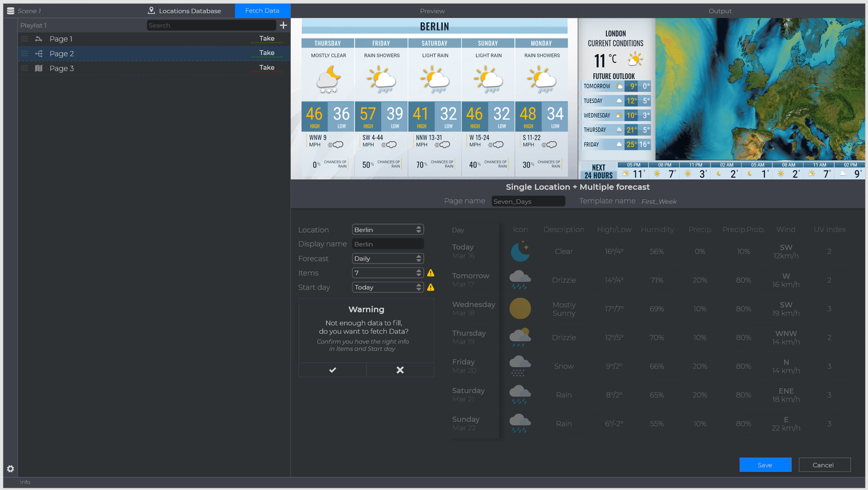This screenshot has width=868, height=490.
Task: Click the warning triangle beside Start day
Action: (x=431, y=287)
